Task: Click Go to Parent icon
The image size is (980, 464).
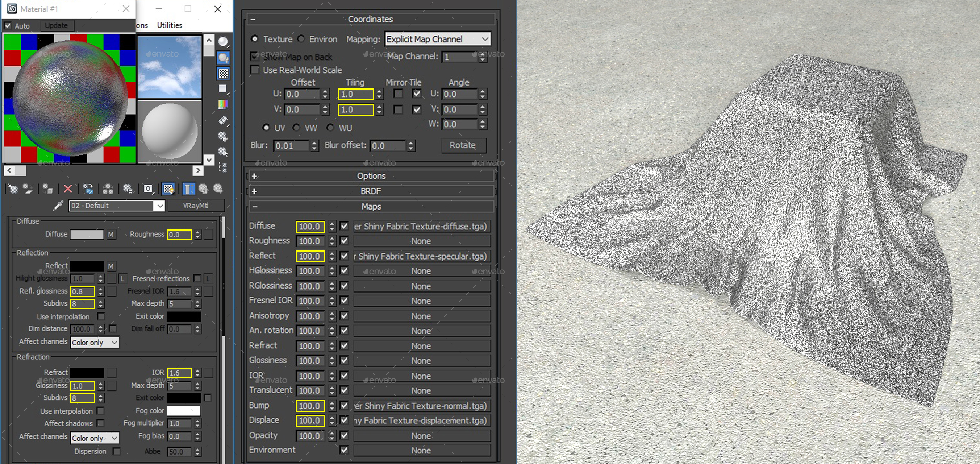Action: pos(203,189)
